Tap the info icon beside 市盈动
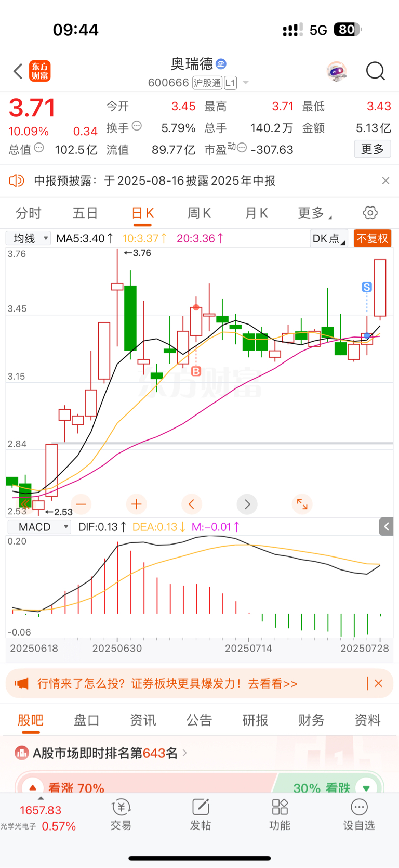 pyautogui.click(x=242, y=148)
